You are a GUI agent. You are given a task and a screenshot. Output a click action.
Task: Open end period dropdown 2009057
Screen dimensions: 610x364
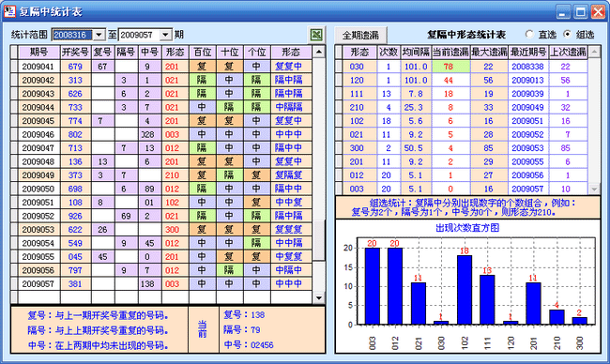click(166, 35)
